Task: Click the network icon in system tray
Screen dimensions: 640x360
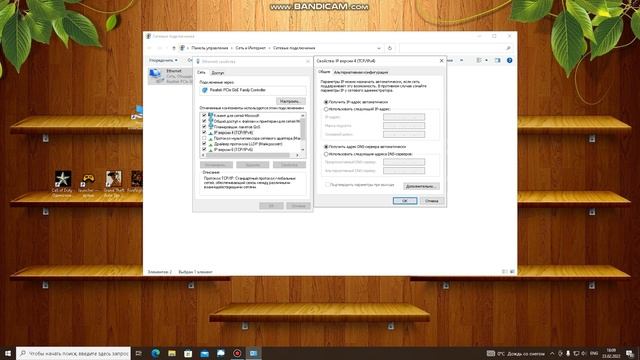Action: (x=576, y=353)
